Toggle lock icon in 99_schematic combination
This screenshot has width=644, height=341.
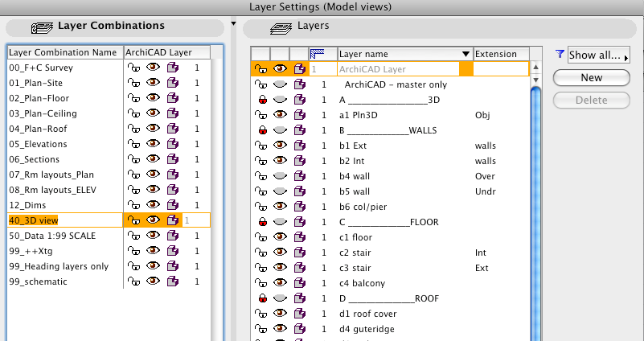coord(133,281)
